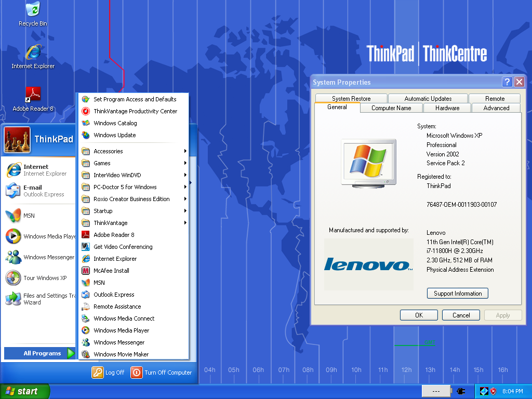Click the Start button on taskbar
The image size is (532, 399).
(25, 391)
